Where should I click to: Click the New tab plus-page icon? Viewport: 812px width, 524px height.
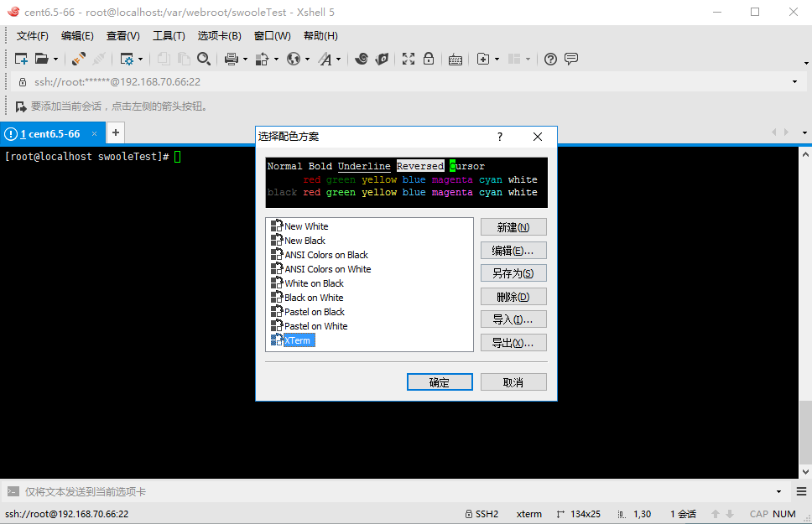pos(483,59)
